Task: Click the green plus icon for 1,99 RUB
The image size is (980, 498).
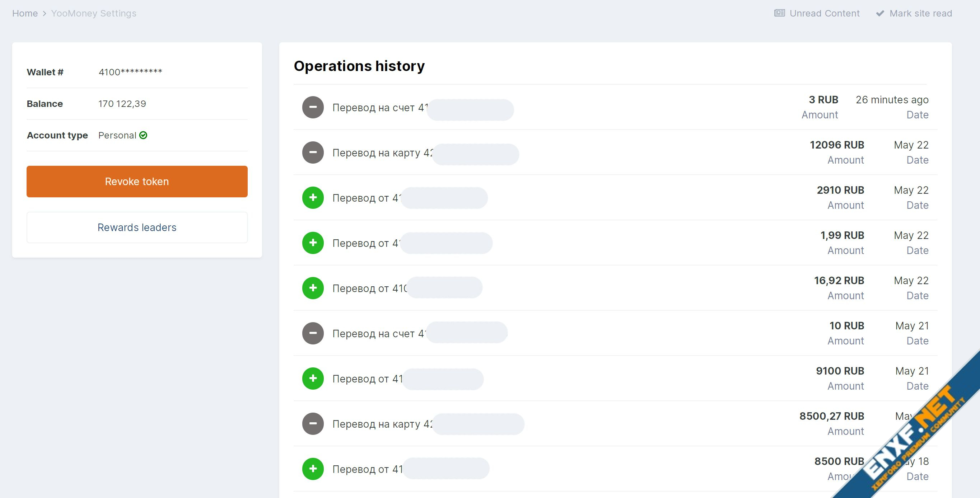Action: tap(313, 243)
